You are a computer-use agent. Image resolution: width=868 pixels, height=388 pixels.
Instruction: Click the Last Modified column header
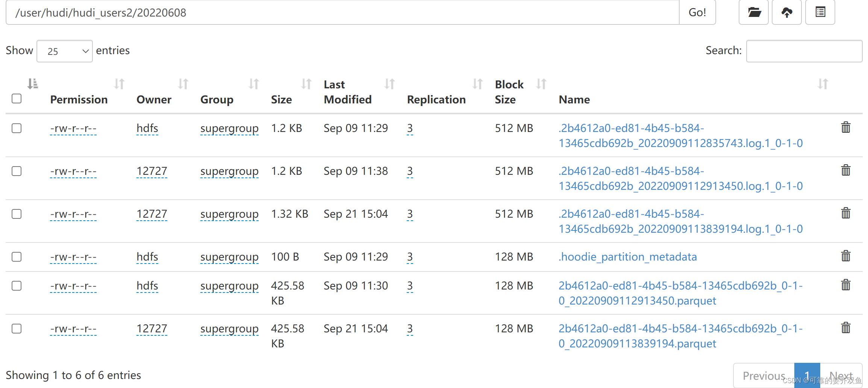[348, 92]
